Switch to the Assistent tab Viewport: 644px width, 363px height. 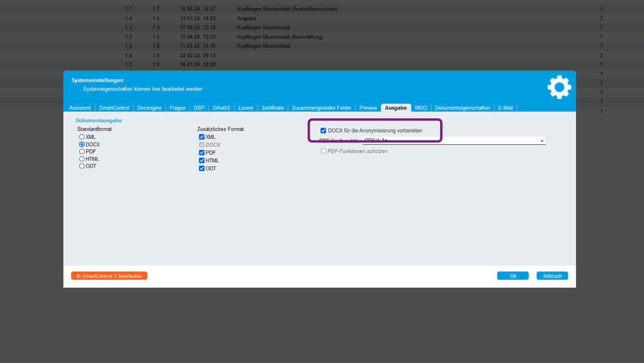[79, 108]
